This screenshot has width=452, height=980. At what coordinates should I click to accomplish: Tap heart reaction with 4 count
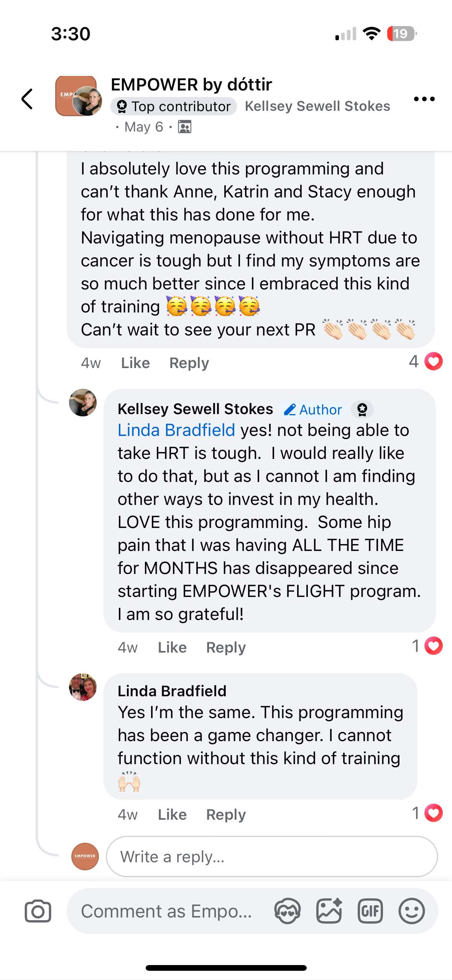click(433, 362)
